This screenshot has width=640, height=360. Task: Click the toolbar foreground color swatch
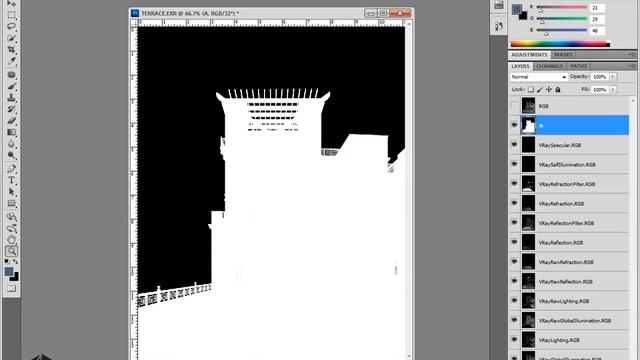coord(9,272)
